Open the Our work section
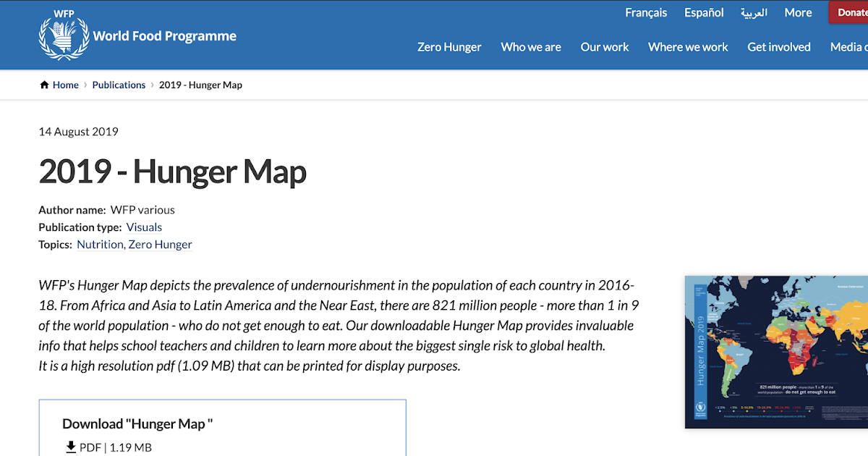The height and width of the screenshot is (456, 868). [x=605, y=46]
